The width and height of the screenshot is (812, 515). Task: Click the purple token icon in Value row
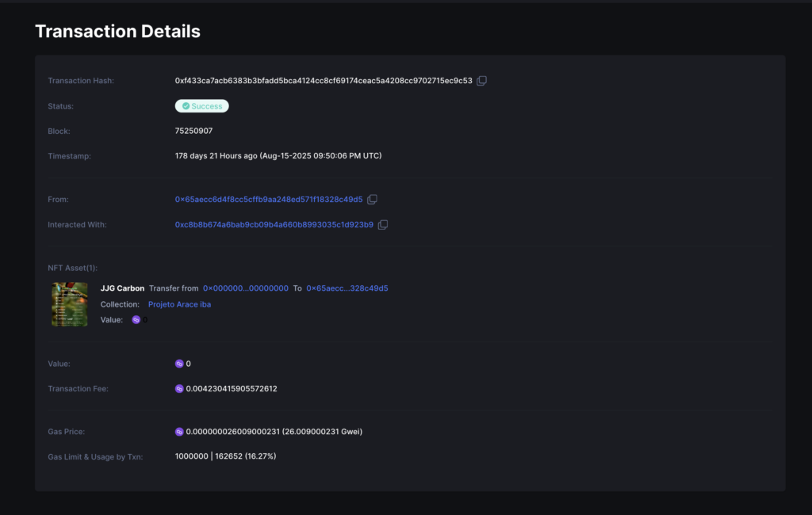pos(179,364)
